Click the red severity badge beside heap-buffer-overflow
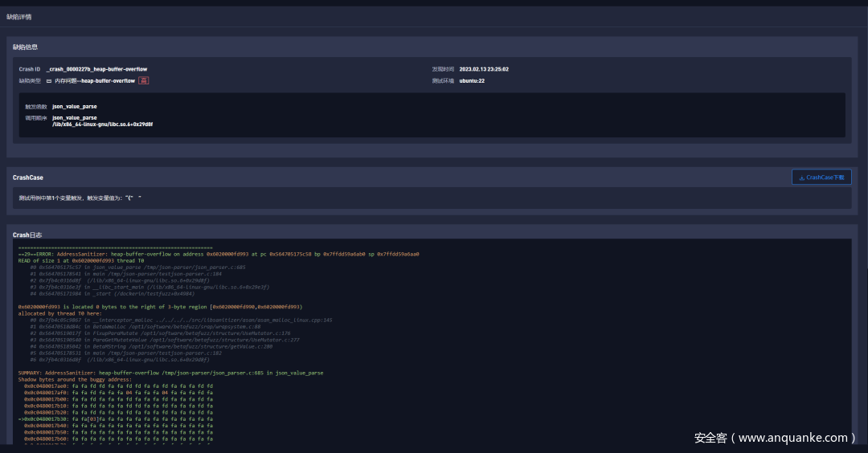 (x=144, y=80)
